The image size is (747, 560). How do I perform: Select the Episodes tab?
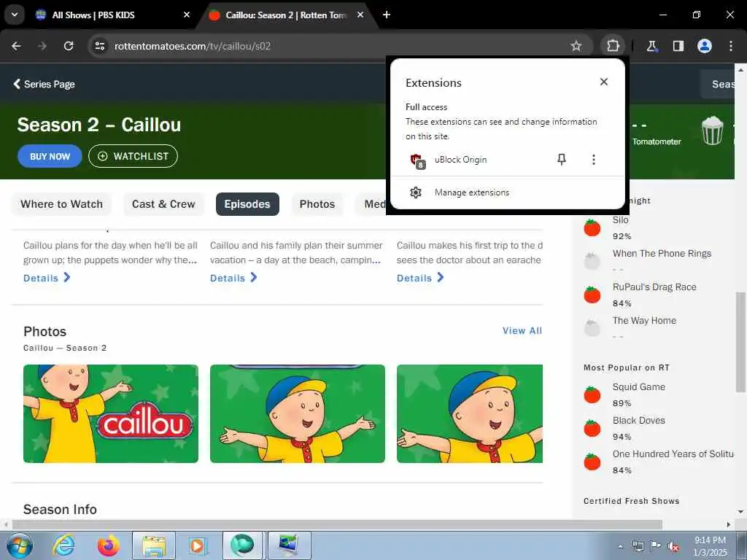(x=247, y=204)
